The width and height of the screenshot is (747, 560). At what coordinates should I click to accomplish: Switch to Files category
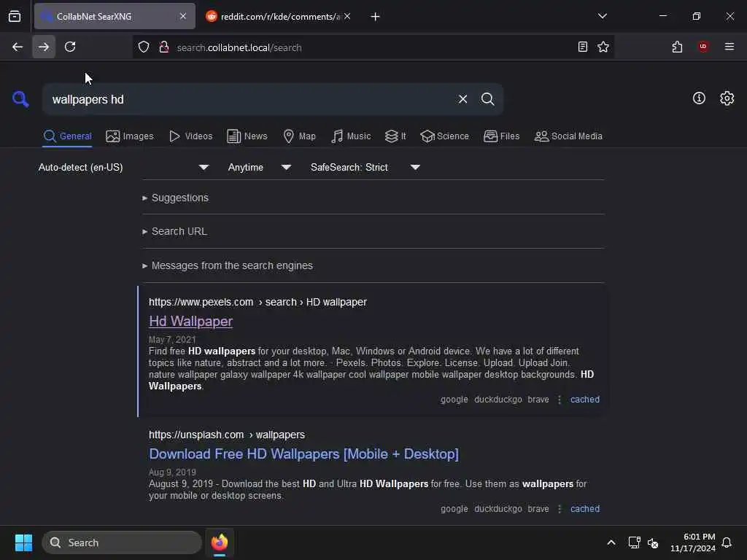501,136
